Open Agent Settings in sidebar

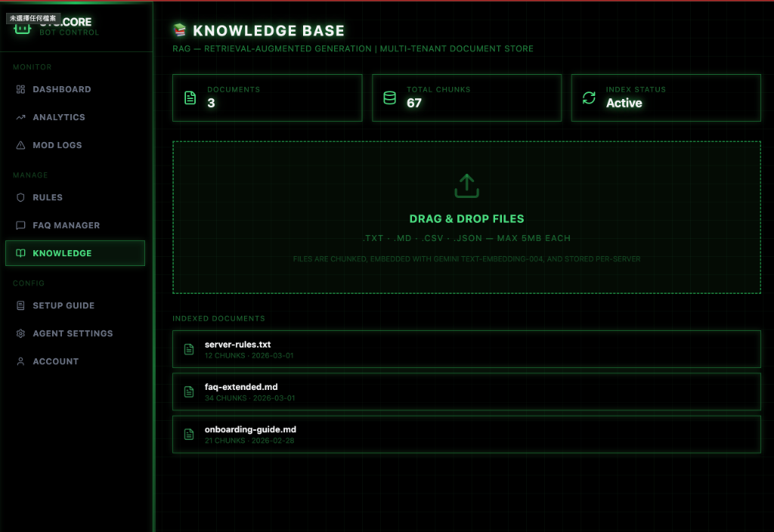[73, 333]
